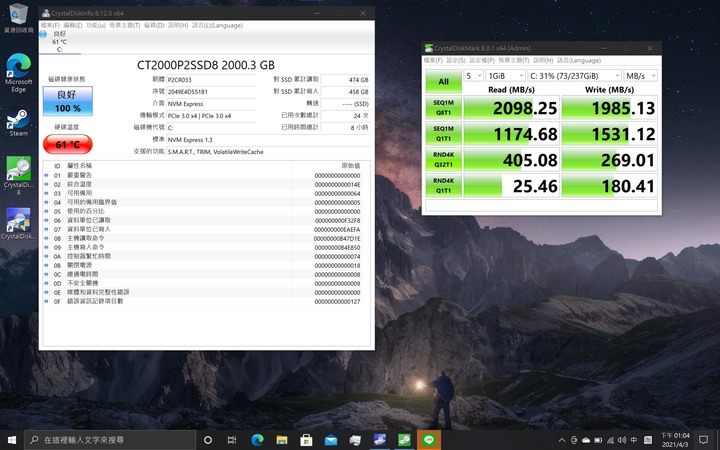Open 設定檔(P) menu in CrystalDiskMark
This screenshot has height=450, width=720.
482,60
